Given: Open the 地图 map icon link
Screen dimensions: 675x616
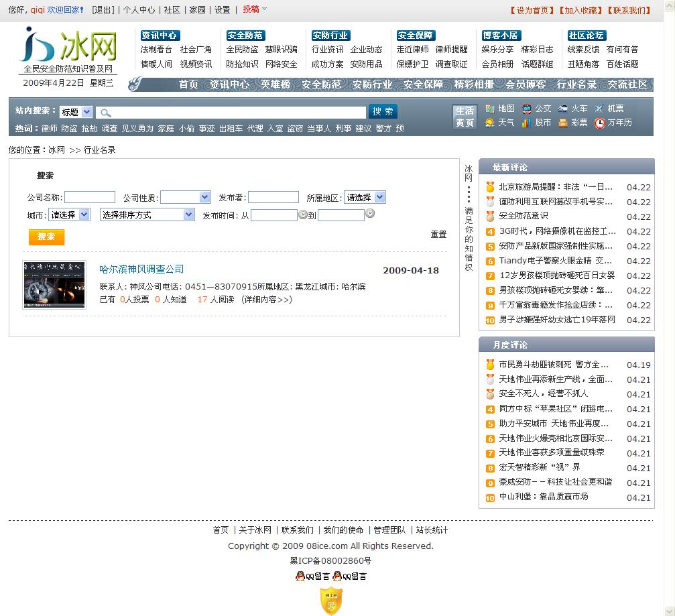Looking at the screenshot, I should [x=489, y=109].
